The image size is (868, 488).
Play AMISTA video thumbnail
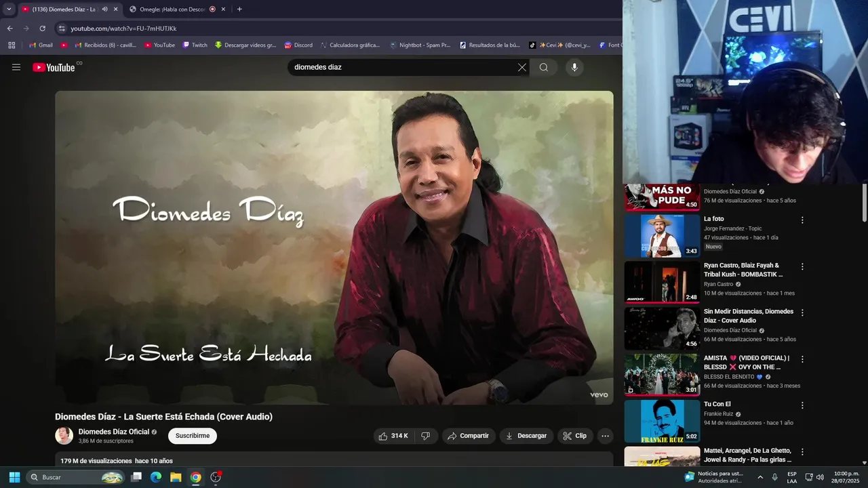point(662,374)
